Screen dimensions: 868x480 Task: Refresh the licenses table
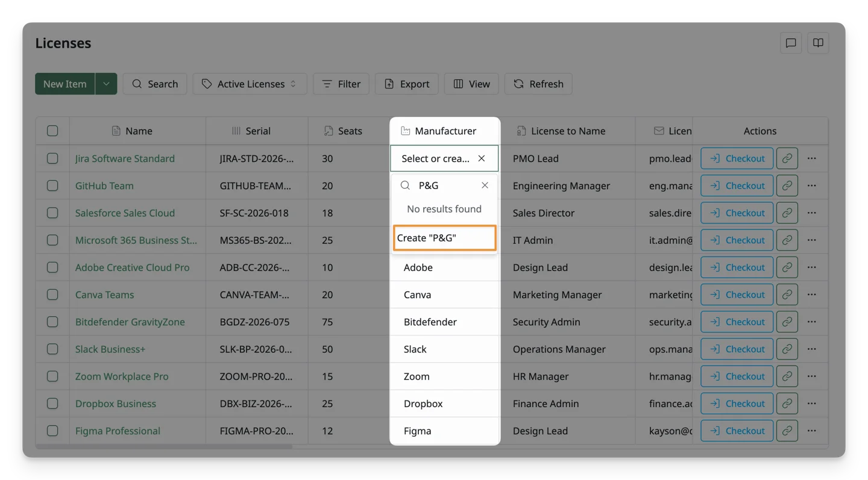tap(538, 84)
